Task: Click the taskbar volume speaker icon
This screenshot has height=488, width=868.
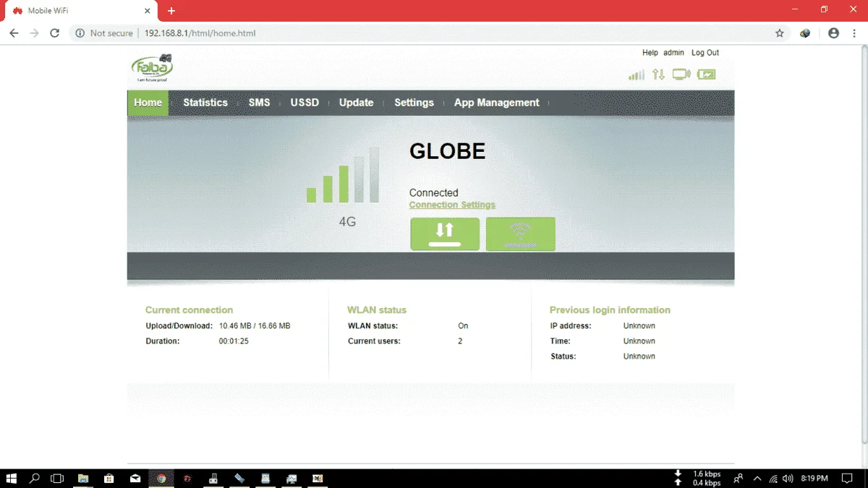Action: pos(788,478)
